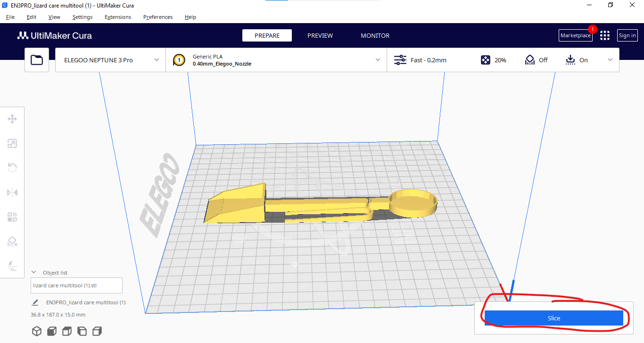Screen dimensions: 644x343
Task: Click the print profile sliders icon
Action: coord(400,60)
